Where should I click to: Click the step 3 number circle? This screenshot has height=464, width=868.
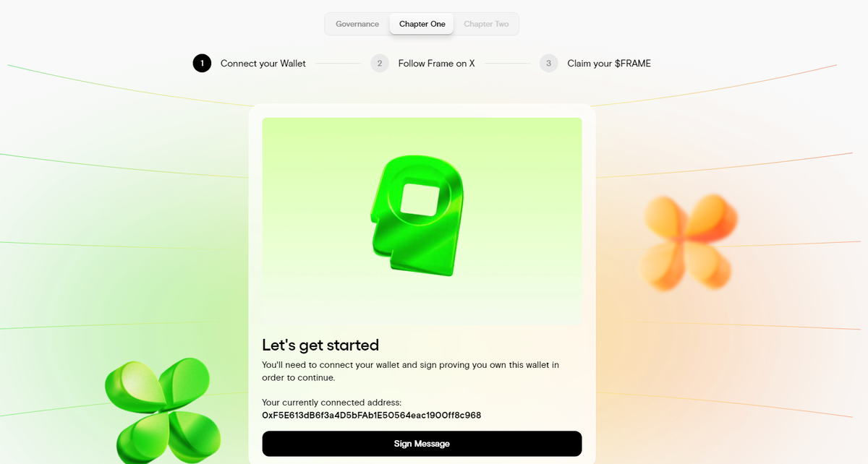coord(549,64)
